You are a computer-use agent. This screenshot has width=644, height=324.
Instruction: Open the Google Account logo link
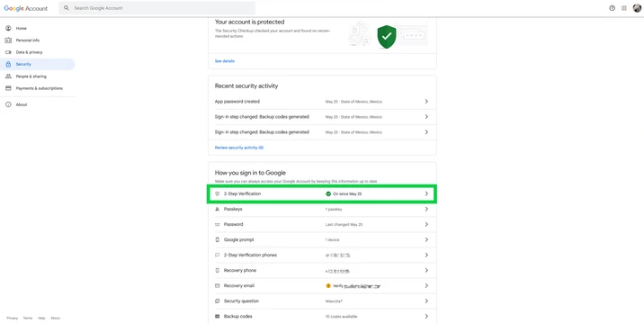click(x=26, y=8)
